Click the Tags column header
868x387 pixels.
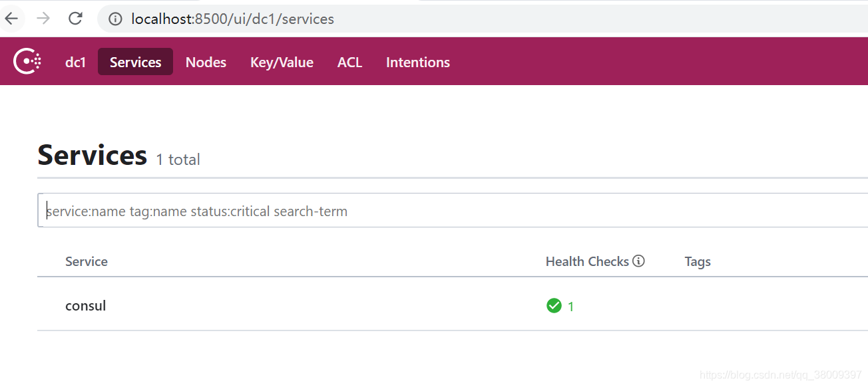point(698,261)
